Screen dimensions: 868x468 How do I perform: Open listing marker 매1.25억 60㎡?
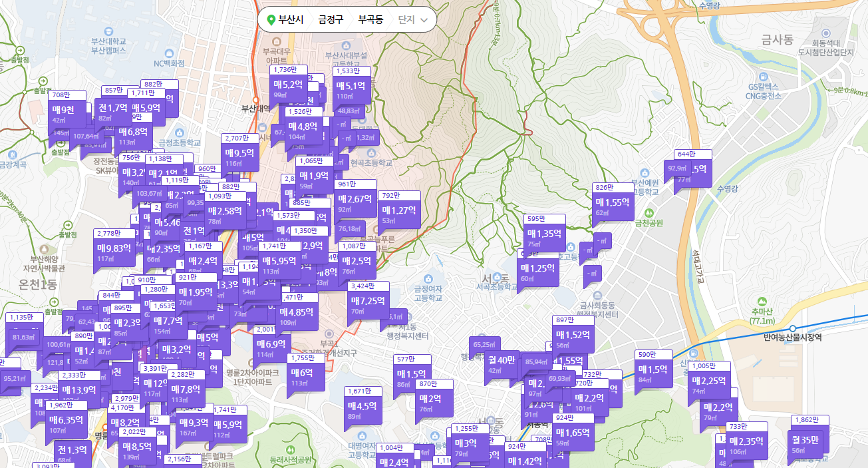click(538, 270)
